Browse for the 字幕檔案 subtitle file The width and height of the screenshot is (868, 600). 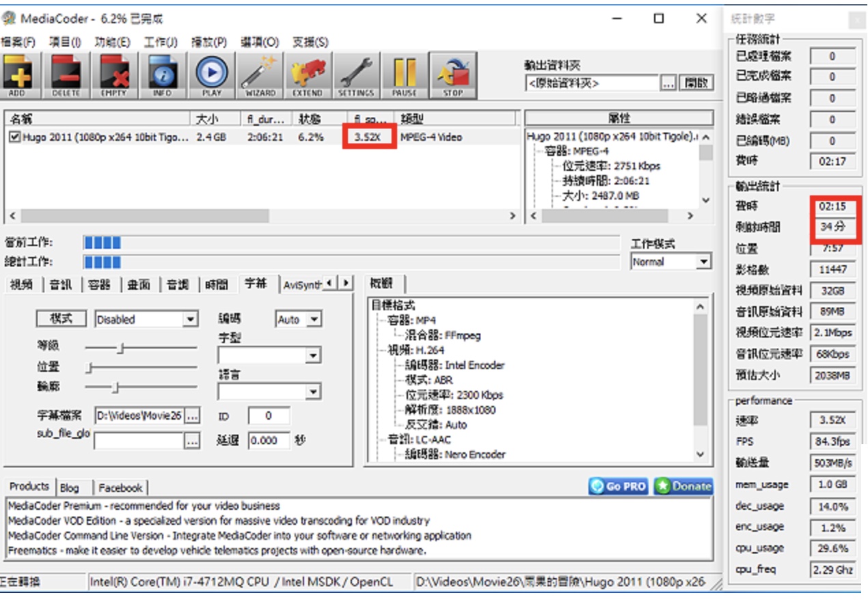tap(192, 415)
